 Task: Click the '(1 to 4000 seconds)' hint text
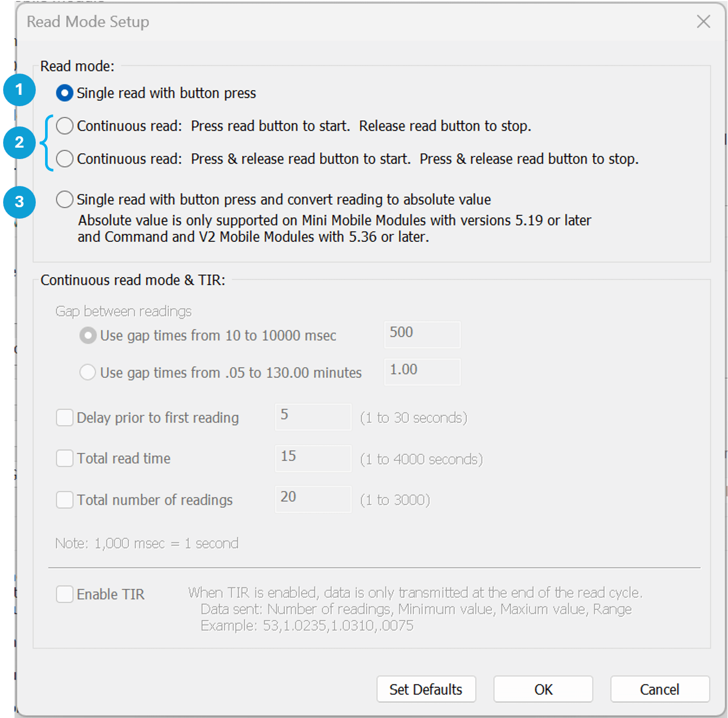click(x=421, y=459)
